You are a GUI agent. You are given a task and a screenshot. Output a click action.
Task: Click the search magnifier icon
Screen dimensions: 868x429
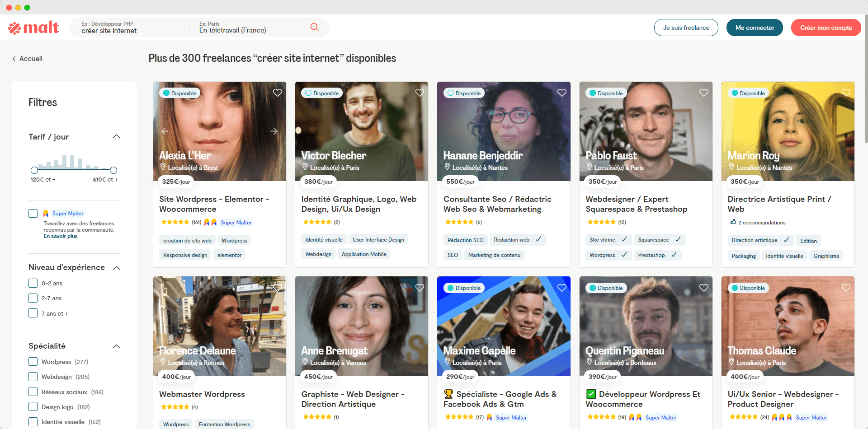pos(315,27)
